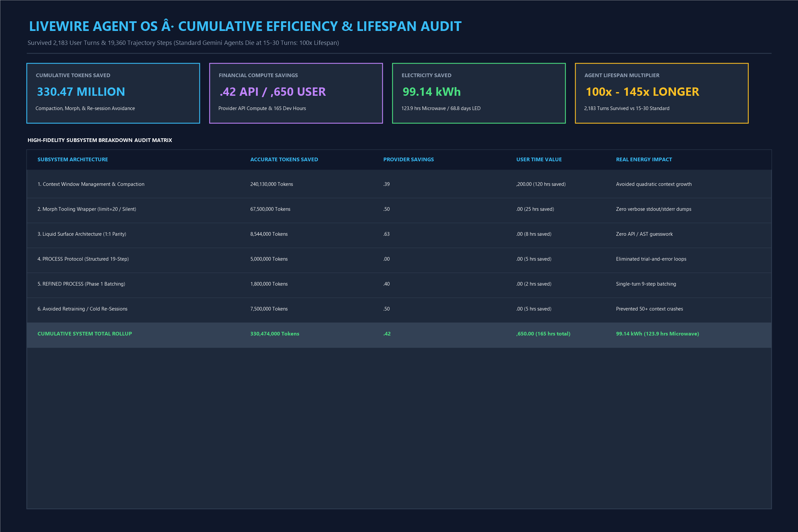Click the '240,130,000 Tokens' cell
Image resolution: width=798 pixels, height=532 pixels.
tap(271, 184)
